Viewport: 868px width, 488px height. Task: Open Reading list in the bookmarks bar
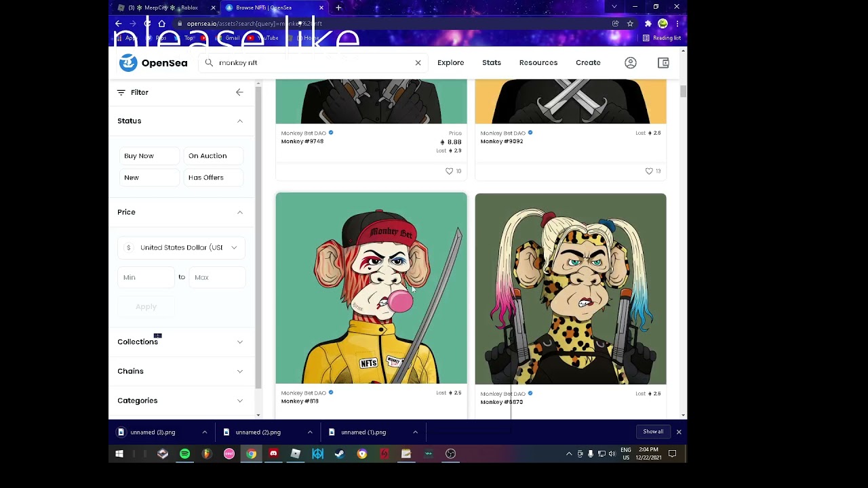point(662,38)
